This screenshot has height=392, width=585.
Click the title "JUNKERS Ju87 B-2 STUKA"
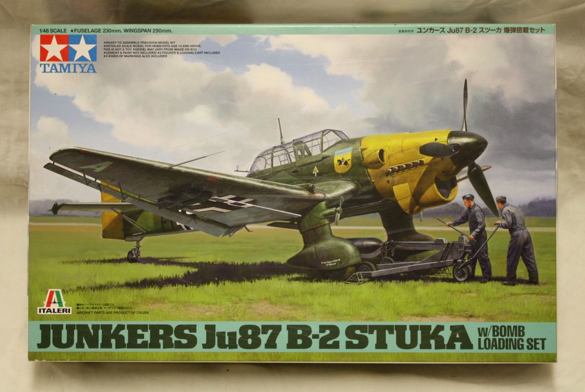click(x=255, y=337)
